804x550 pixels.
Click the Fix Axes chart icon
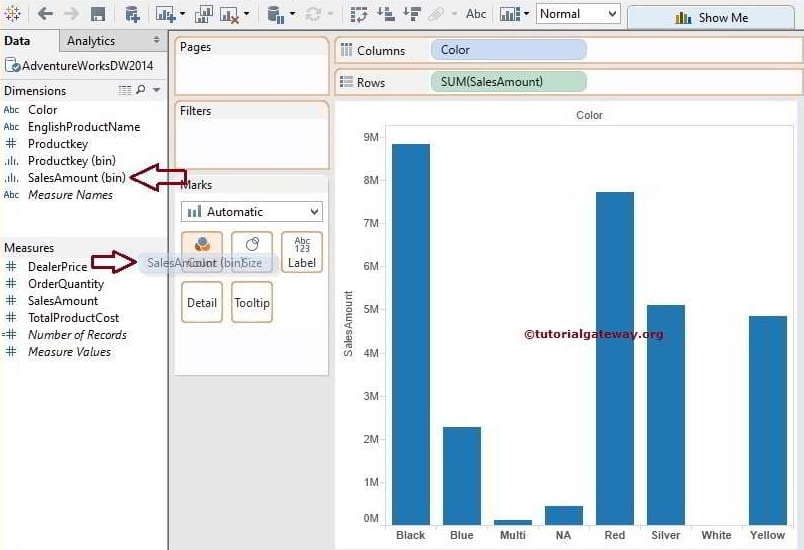pos(510,14)
